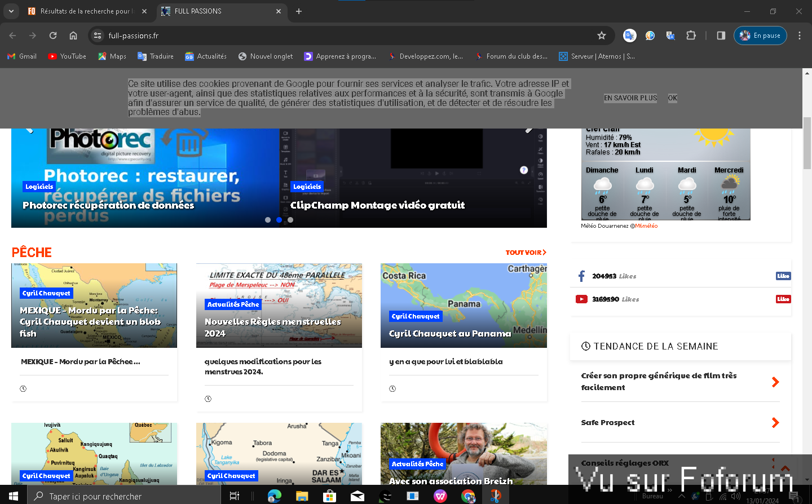Open the Photorec récupération de données slide
Image resolution: width=812 pixels, height=504 pixels.
(x=108, y=205)
